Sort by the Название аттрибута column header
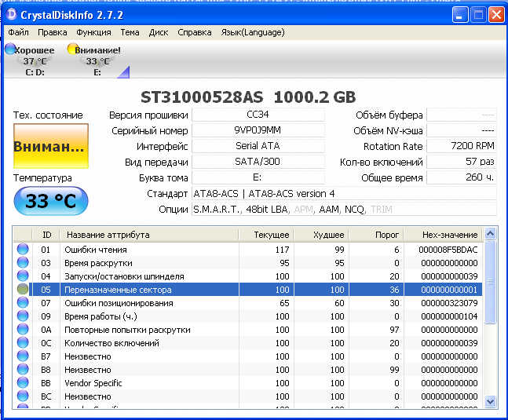 tap(108, 235)
